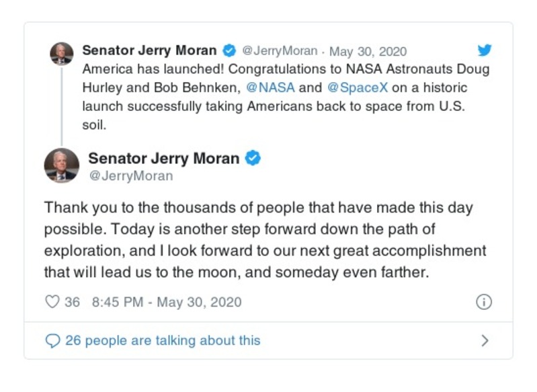Click "26 people are talking about this"
Image resolution: width=537 pixels, height=392 pixels.
[163, 341]
